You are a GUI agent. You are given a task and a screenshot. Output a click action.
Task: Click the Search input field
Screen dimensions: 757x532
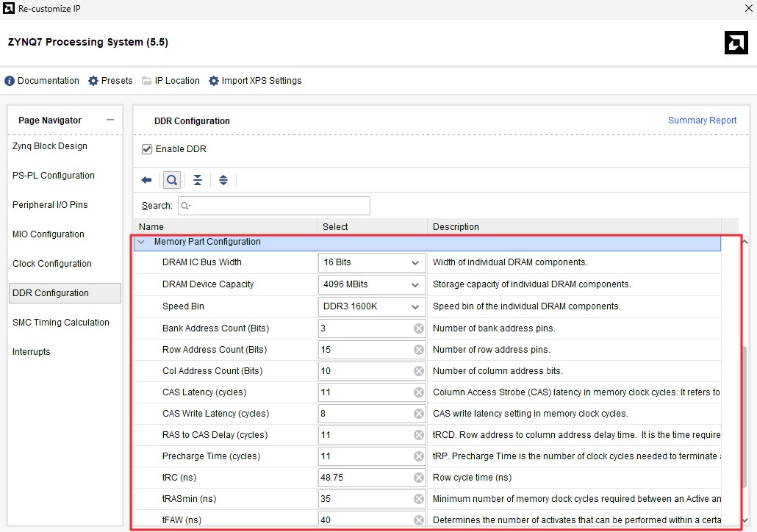[273, 206]
